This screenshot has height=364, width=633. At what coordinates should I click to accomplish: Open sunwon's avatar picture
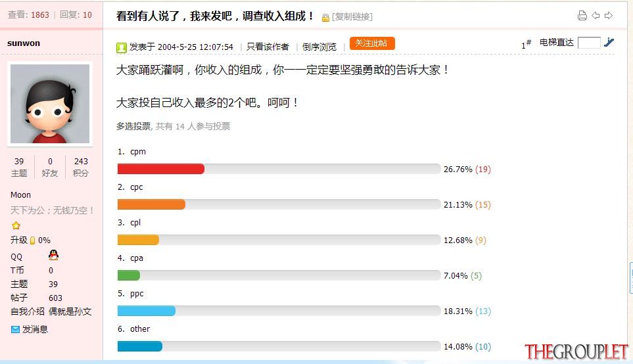pyautogui.click(x=50, y=104)
